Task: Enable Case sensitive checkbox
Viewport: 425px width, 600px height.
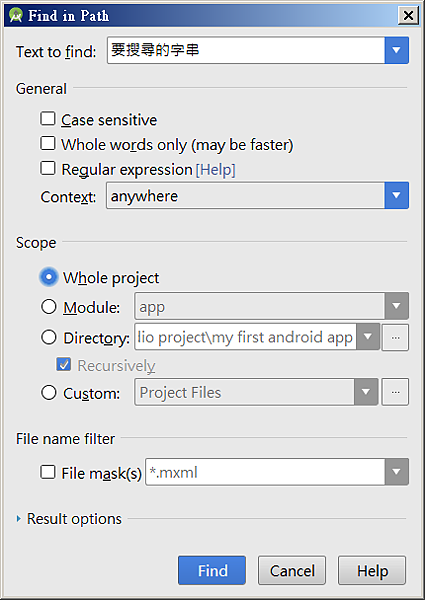Action: (48, 119)
